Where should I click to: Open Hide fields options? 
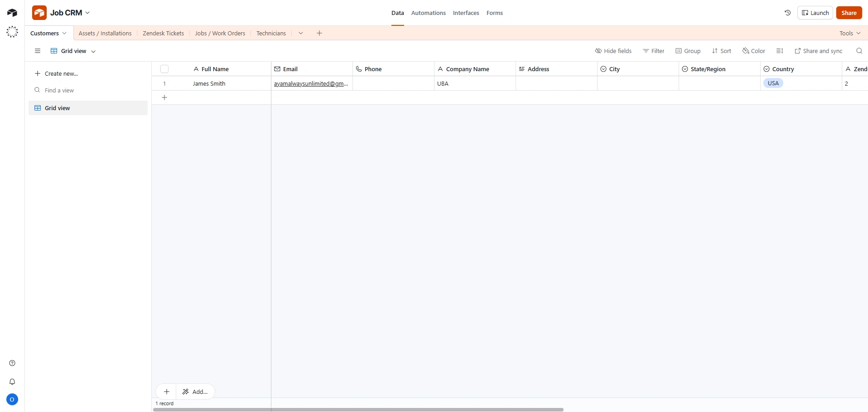(x=613, y=51)
